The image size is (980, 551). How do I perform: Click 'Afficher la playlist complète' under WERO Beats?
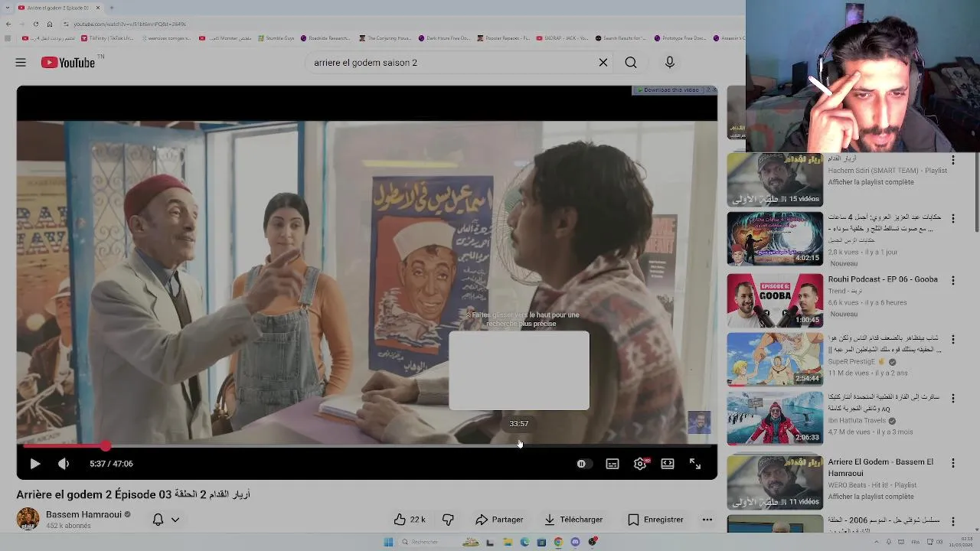pos(871,497)
